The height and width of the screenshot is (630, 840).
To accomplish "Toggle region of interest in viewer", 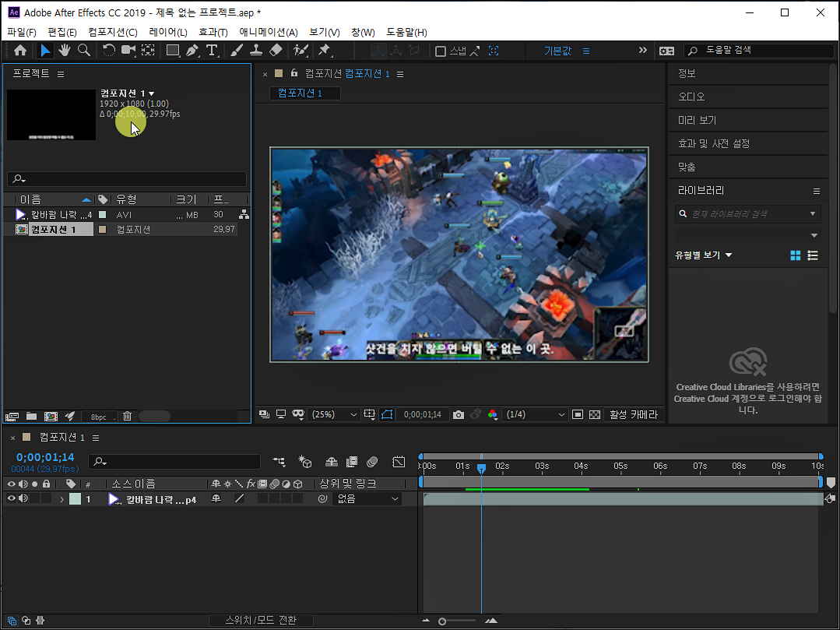I will tap(578, 414).
